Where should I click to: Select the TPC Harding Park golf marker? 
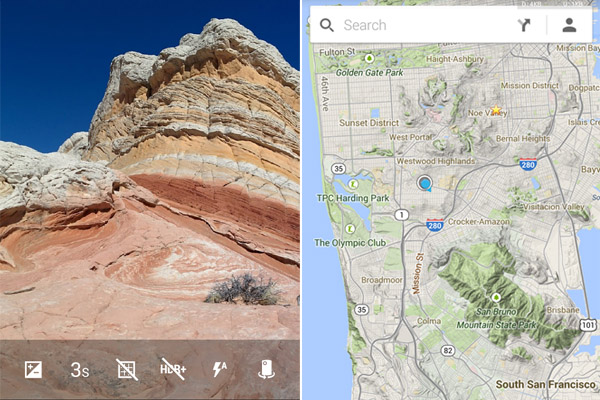click(x=353, y=184)
